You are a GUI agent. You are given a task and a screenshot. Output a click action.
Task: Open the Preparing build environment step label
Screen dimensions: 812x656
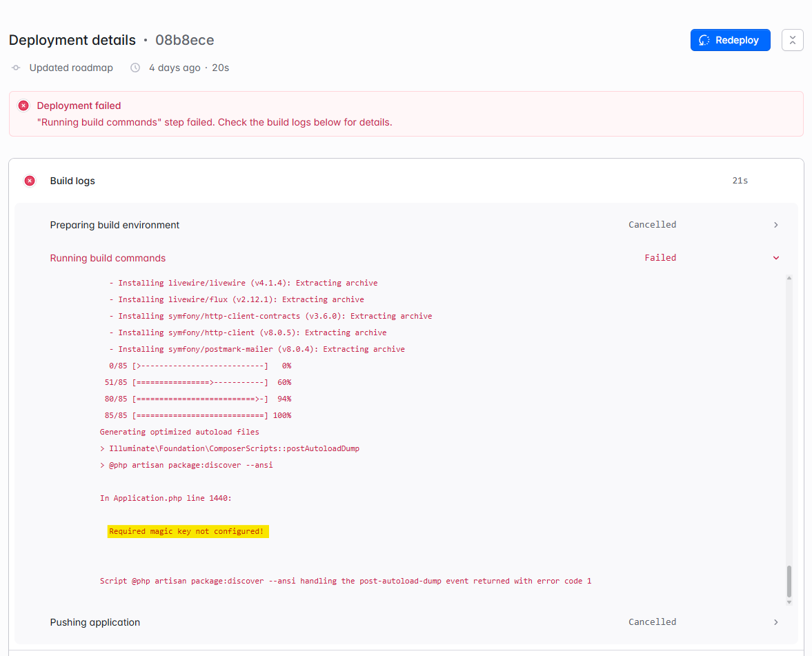tap(115, 225)
